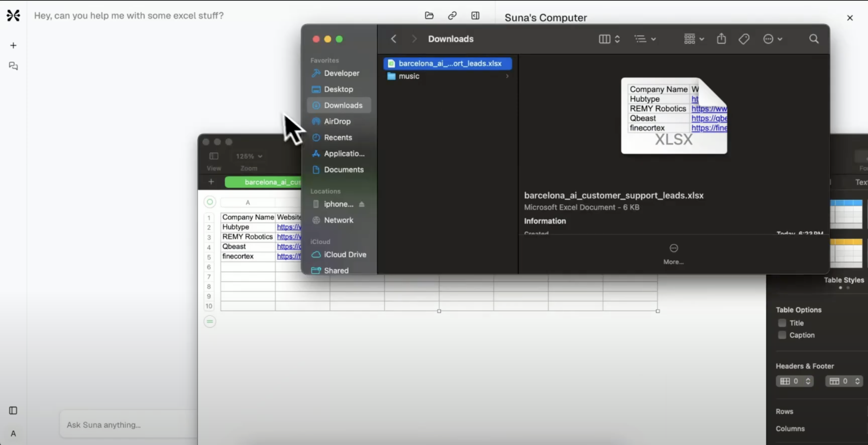Viewport: 868px width, 445px height.
Task: Go back in Finder
Action: point(394,39)
